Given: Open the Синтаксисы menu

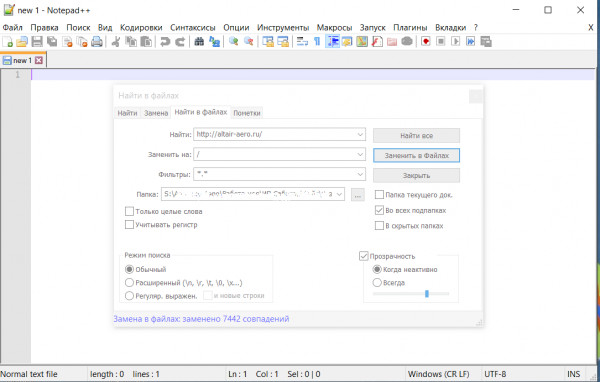Looking at the screenshot, I should coord(192,28).
